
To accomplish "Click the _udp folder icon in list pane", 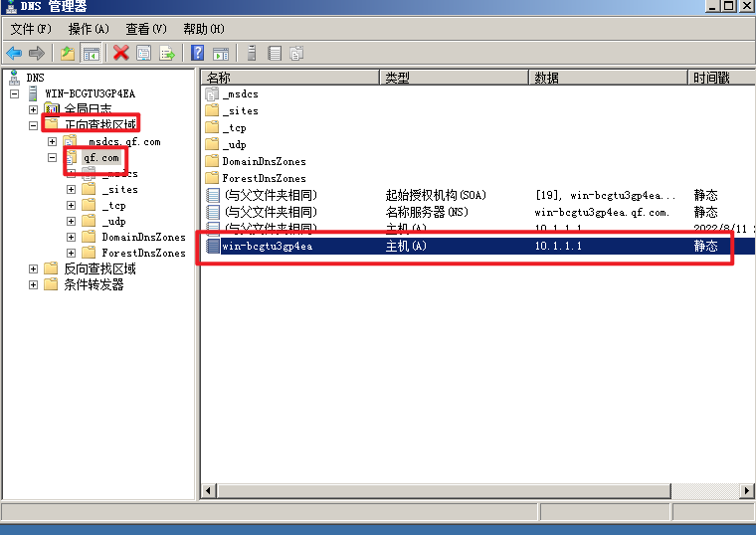I will coord(212,144).
